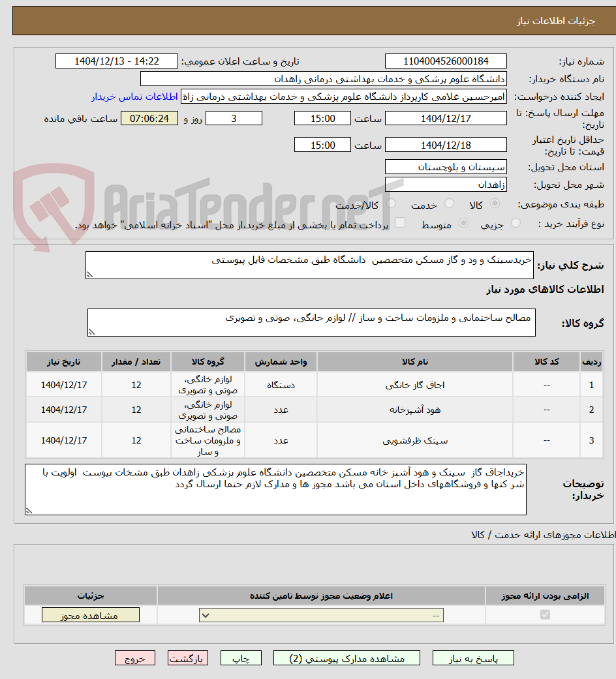Click the remaining time 07:06:24 field
The height and width of the screenshot is (679, 616).
click(x=149, y=118)
